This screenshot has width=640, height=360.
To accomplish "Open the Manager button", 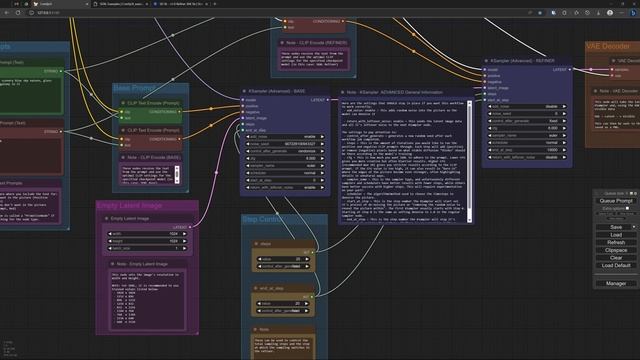I will point(616,283).
